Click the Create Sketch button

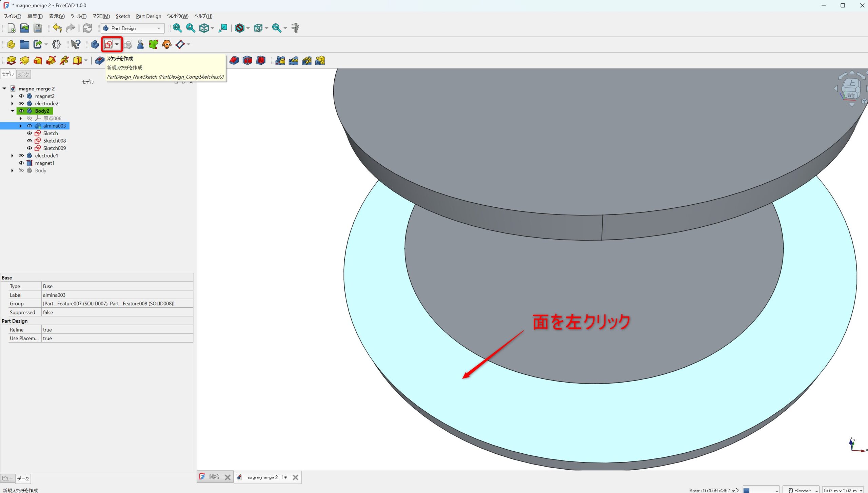pos(108,44)
